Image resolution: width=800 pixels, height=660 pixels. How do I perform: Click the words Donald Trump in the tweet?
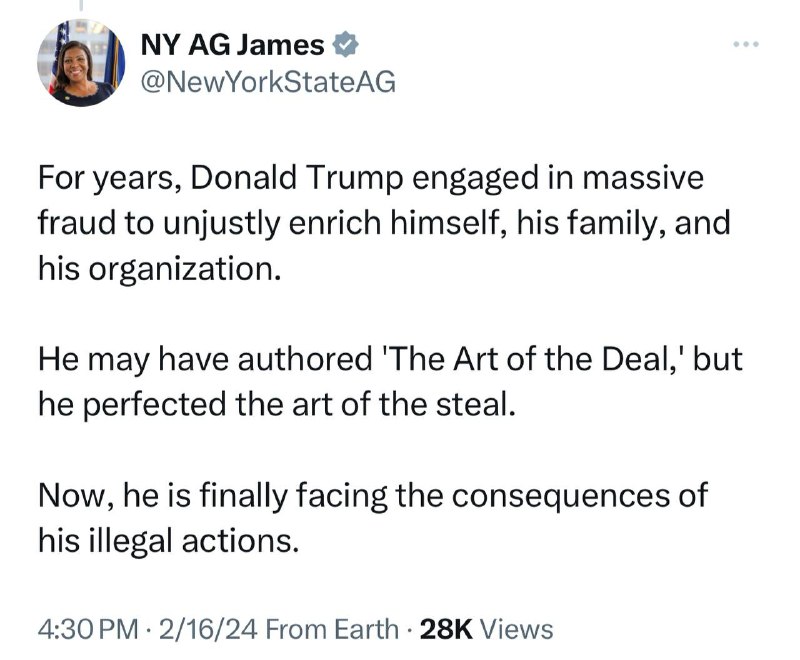(x=297, y=178)
